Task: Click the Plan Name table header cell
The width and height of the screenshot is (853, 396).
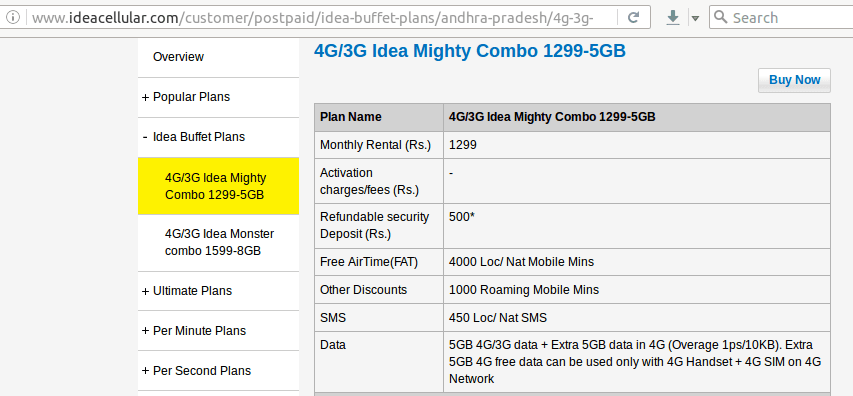Action: [x=379, y=117]
